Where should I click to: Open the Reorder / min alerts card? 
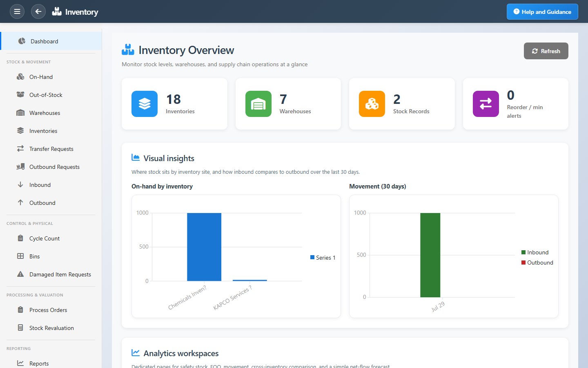[516, 104]
